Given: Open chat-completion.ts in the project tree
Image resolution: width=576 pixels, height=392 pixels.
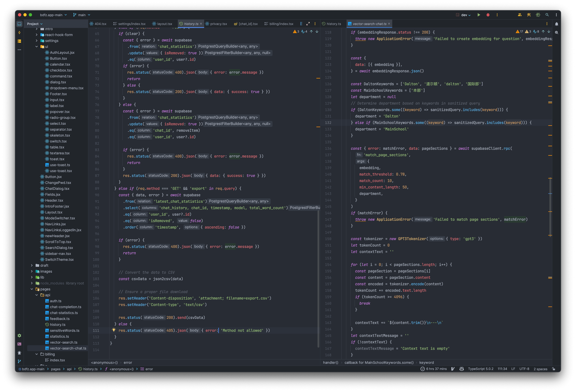Looking at the screenshot, I should (x=65, y=307).
